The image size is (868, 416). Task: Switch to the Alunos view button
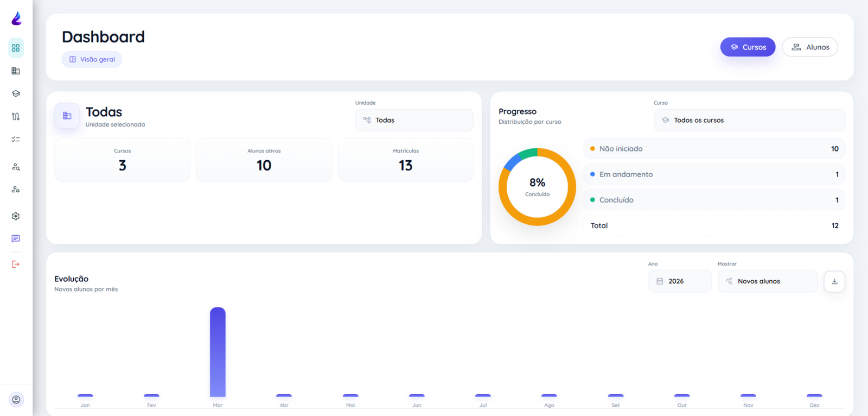[810, 47]
